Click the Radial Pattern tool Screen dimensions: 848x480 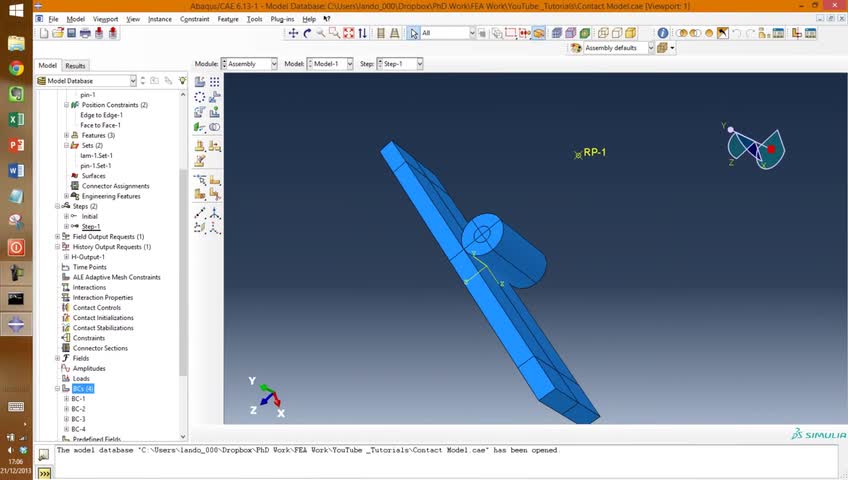tap(200, 97)
